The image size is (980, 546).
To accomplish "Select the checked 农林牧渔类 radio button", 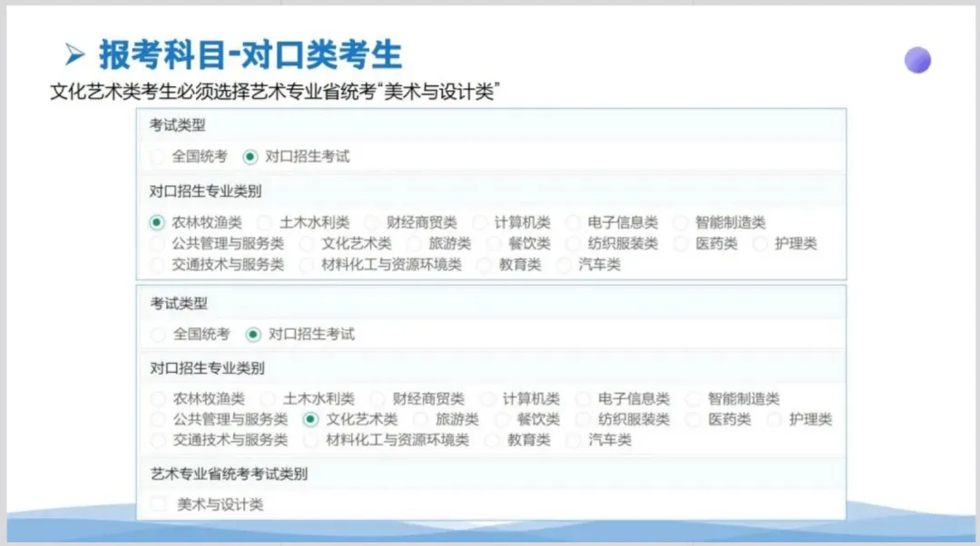I will (x=157, y=222).
